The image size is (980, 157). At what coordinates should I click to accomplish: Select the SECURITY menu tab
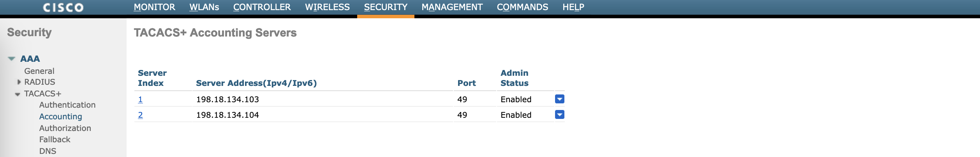[386, 7]
